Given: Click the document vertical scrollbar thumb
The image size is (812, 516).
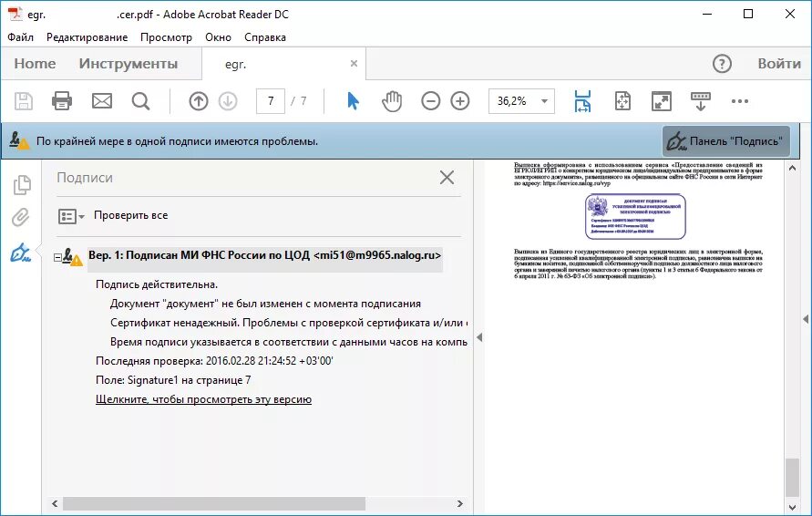Looking at the screenshot, I should pos(792,478).
